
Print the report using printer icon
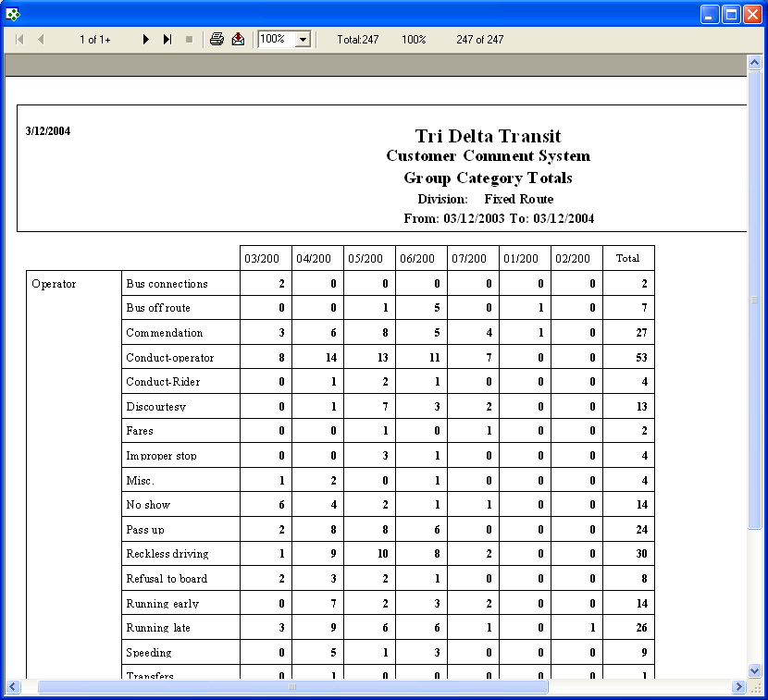pos(217,39)
